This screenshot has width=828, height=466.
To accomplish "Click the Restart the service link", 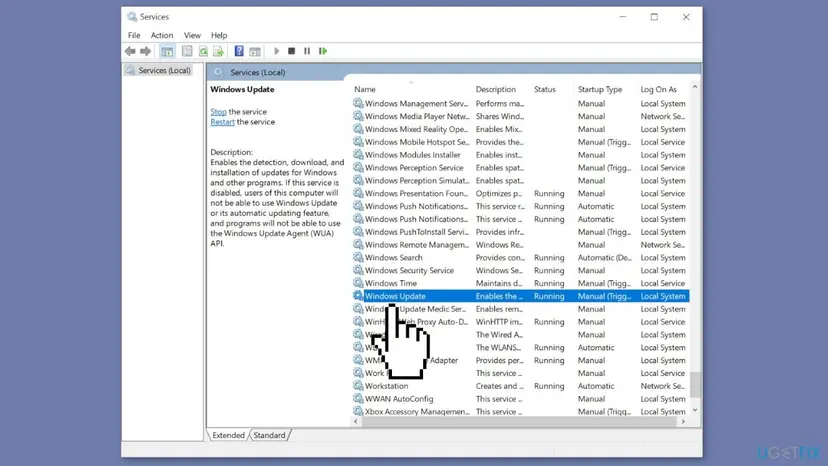I will (x=222, y=122).
